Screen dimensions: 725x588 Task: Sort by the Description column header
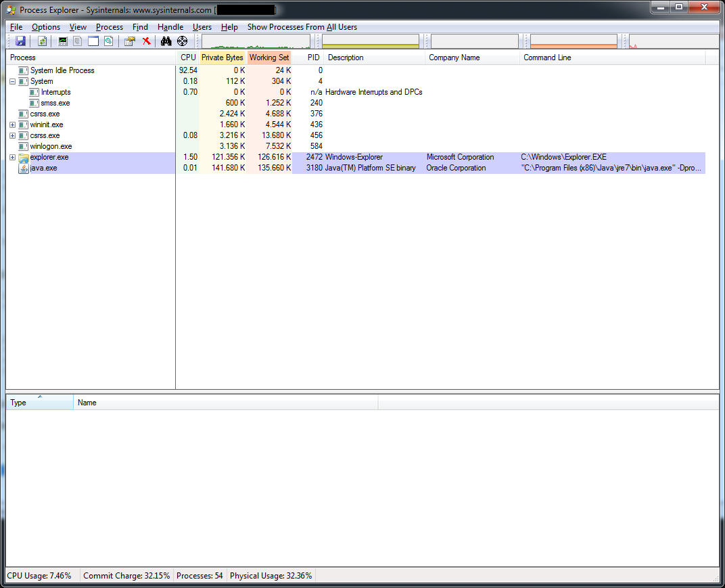(x=374, y=58)
